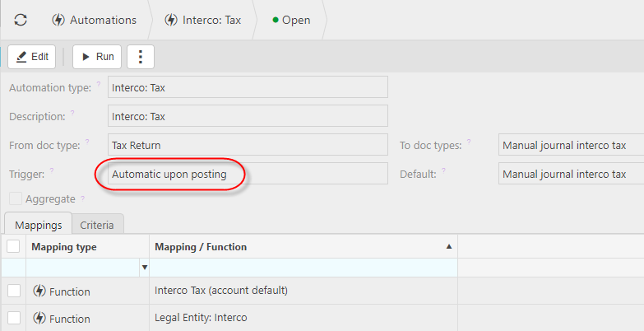
Task: Select all mappings with header checkbox
Action: (13, 246)
